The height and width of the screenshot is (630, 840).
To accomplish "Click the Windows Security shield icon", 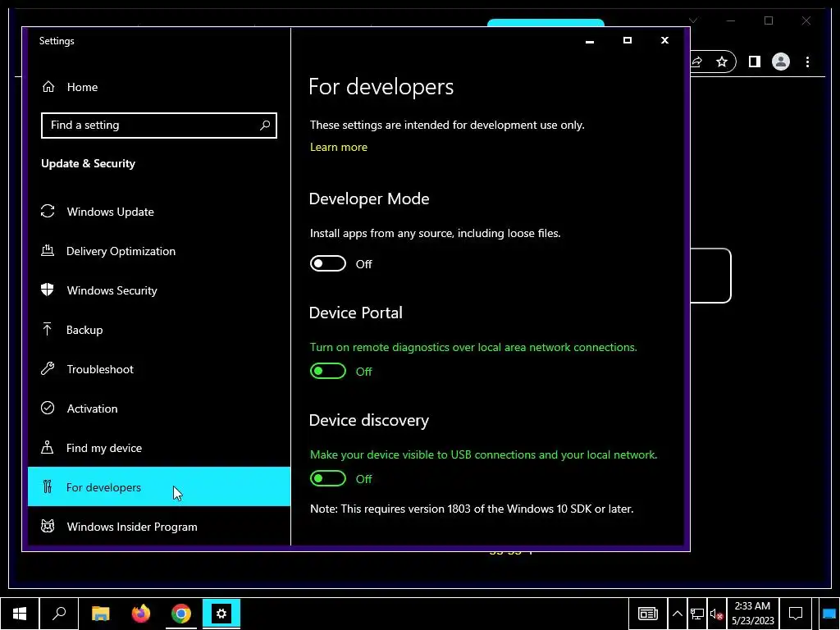I will pos(48,290).
